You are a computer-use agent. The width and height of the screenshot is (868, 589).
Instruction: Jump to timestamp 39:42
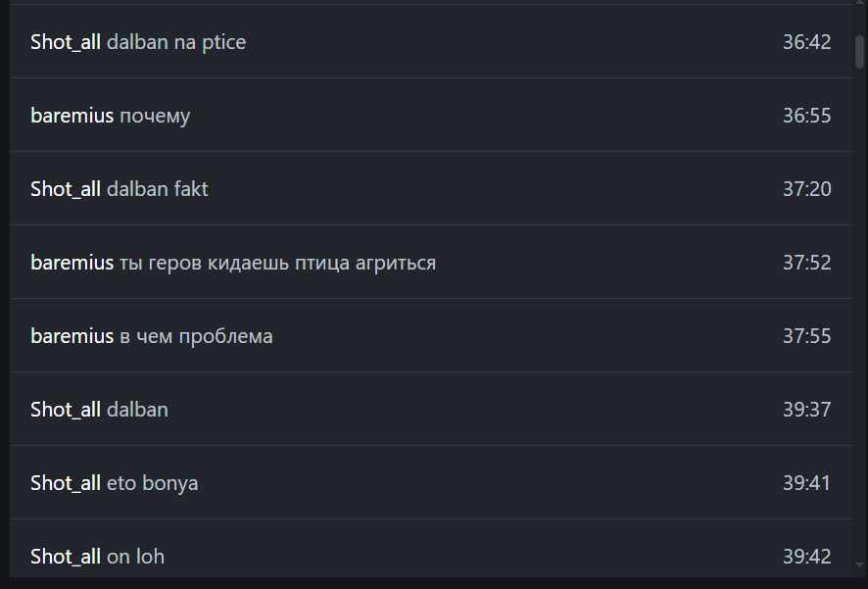tap(806, 557)
